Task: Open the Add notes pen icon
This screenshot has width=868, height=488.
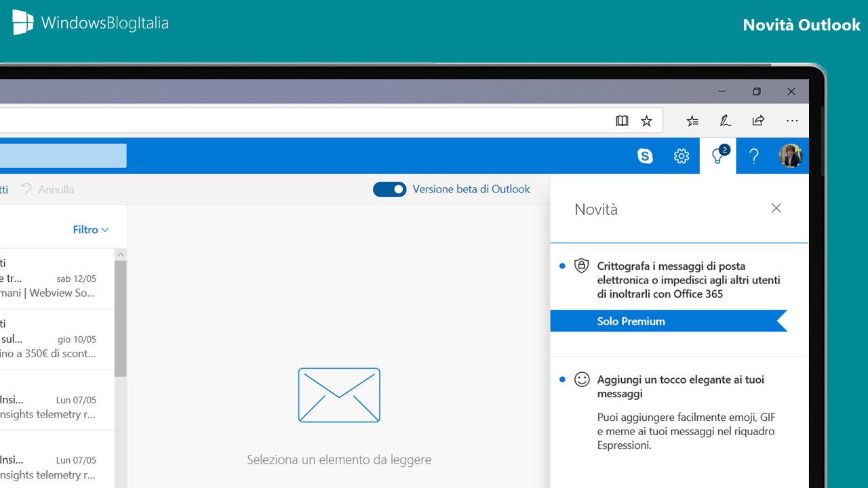Action: click(725, 121)
